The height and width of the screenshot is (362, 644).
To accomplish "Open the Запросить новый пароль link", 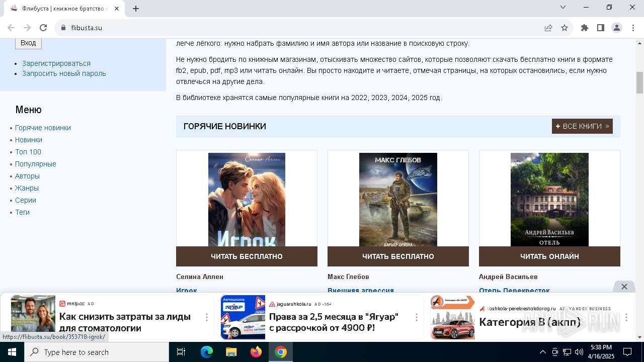I will click(64, 73).
